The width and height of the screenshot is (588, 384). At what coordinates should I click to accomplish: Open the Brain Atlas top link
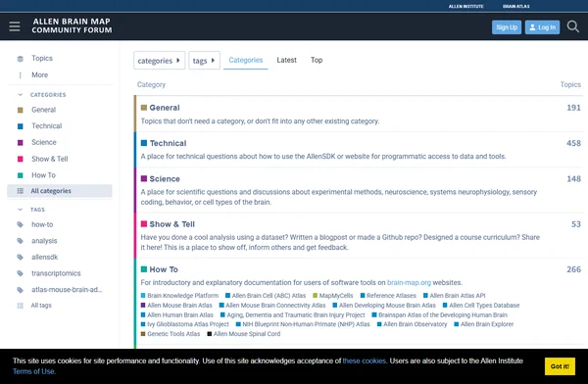[516, 7]
